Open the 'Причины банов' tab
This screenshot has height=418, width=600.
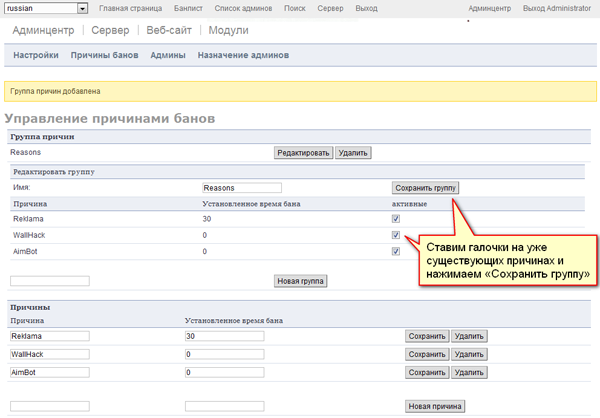click(x=104, y=55)
